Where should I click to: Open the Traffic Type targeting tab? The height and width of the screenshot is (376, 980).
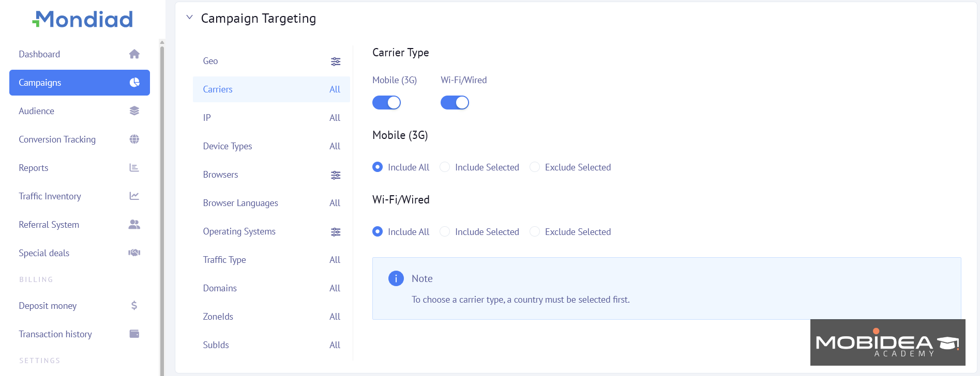[x=272, y=260]
